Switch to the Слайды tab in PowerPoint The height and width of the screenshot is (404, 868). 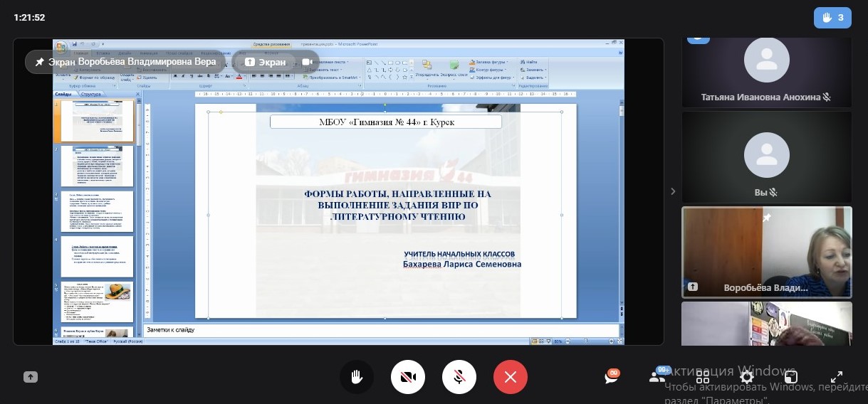(x=63, y=94)
